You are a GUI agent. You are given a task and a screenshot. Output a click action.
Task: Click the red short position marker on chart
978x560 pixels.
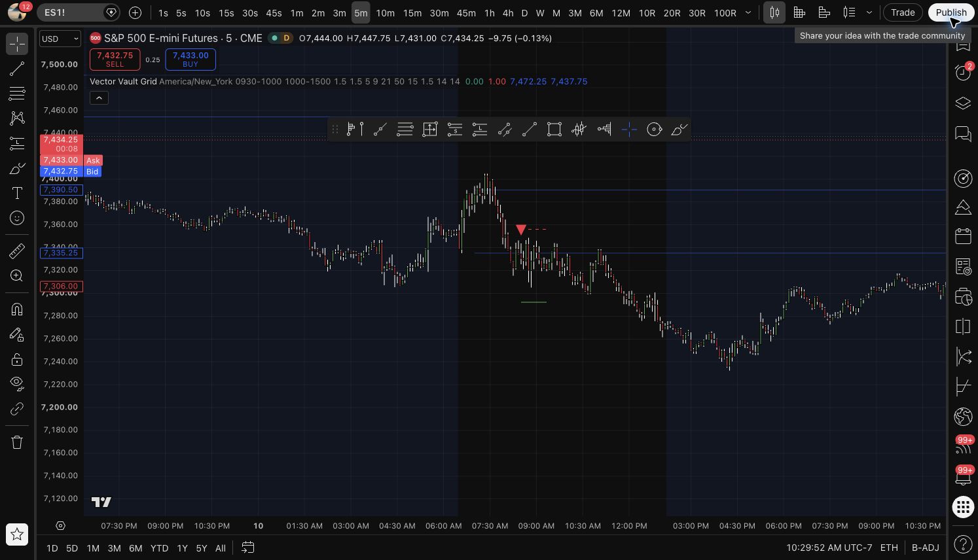pyautogui.click(x=520, y=230)
